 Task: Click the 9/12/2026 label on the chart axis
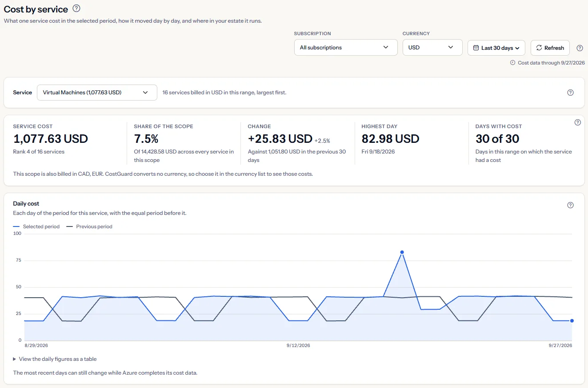click(x=298, y=345)
